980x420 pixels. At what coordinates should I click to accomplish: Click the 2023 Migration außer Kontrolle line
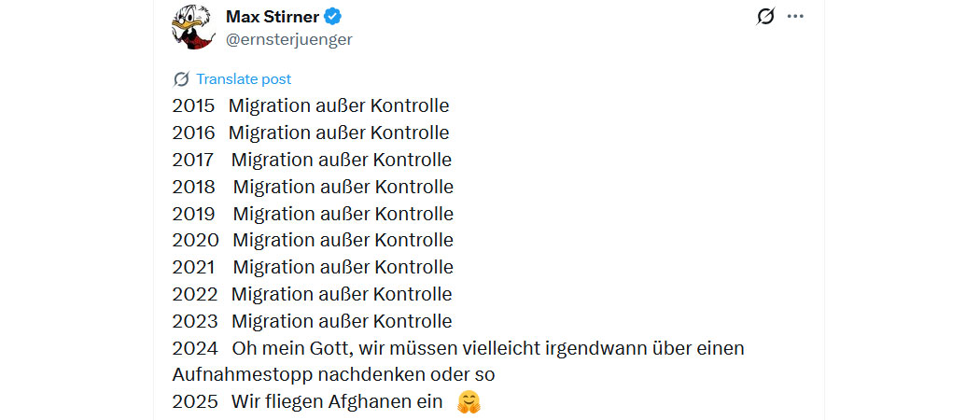click(312, 321)
